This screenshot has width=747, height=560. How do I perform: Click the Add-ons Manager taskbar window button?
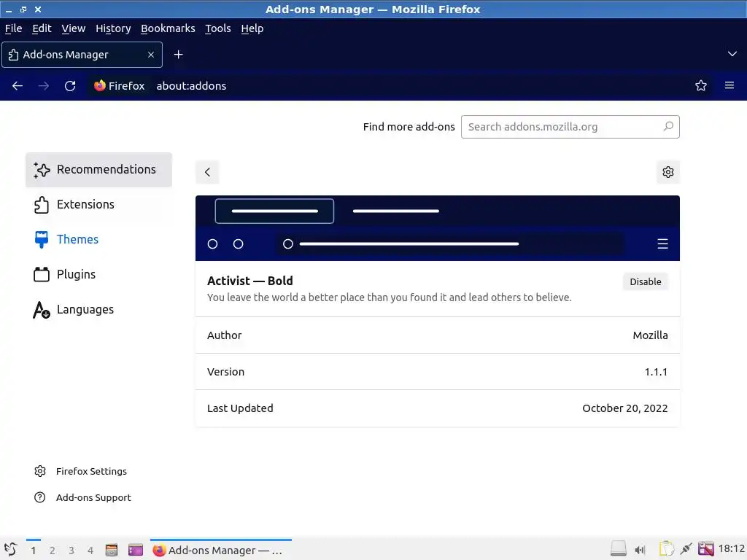tap(220, 550)
